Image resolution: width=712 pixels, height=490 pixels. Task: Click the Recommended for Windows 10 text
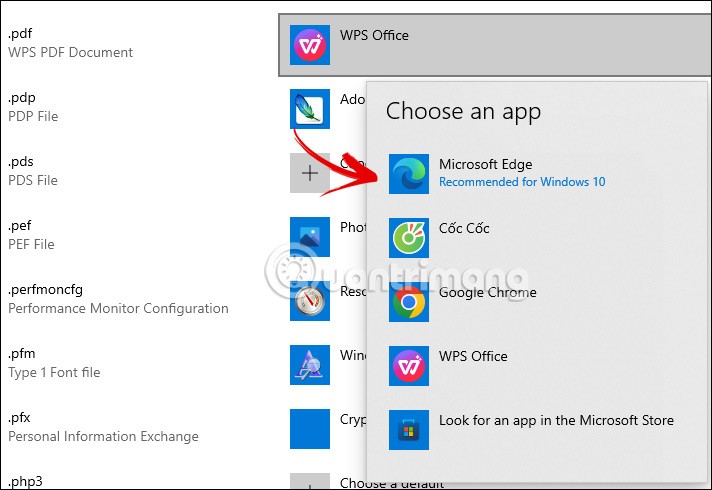(x=521, y=182)
